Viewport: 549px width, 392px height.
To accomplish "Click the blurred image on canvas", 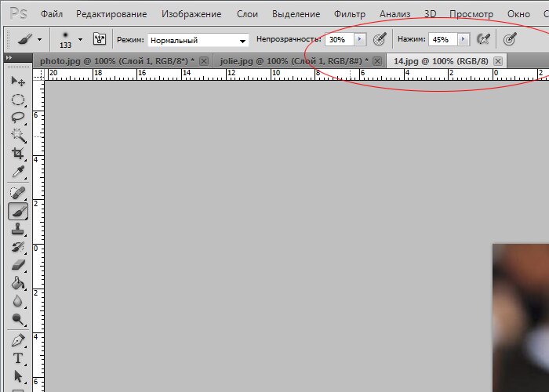I will pos(521,318).
